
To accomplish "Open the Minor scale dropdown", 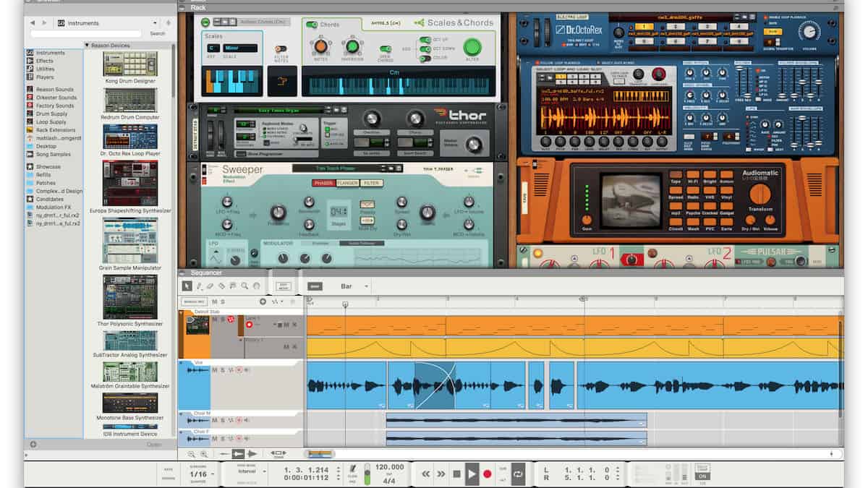I will coord(240,48).
